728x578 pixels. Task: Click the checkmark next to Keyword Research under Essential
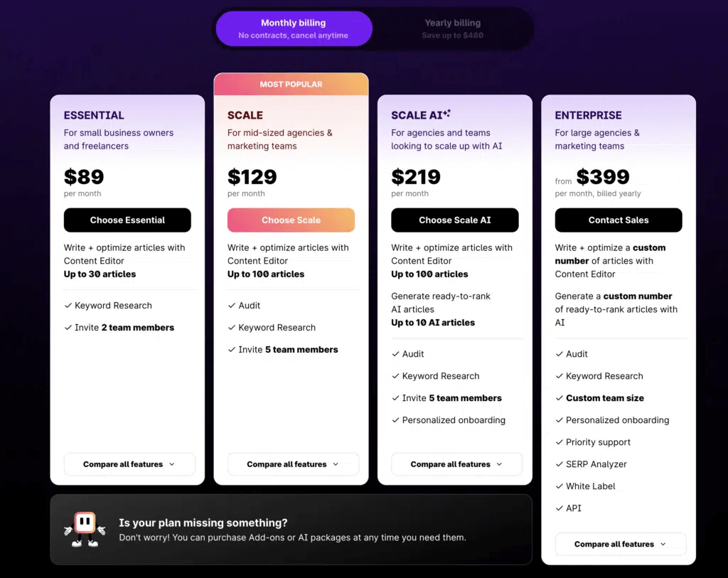69,305
